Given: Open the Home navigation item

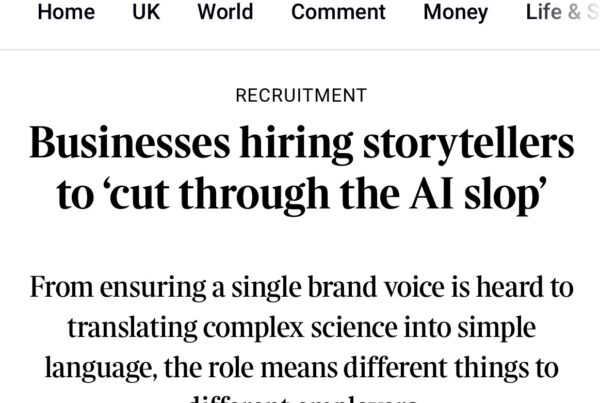Looking at the screenshot, I should pos(65,13).
